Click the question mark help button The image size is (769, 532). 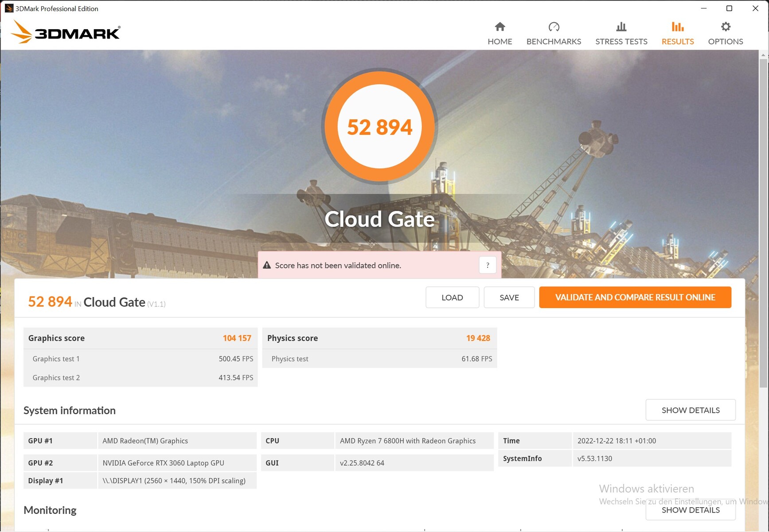tap(488, 265)
